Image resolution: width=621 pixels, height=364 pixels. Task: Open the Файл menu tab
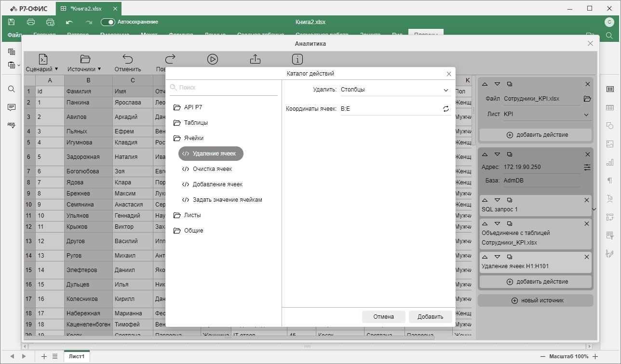click(x=14, y=35)
